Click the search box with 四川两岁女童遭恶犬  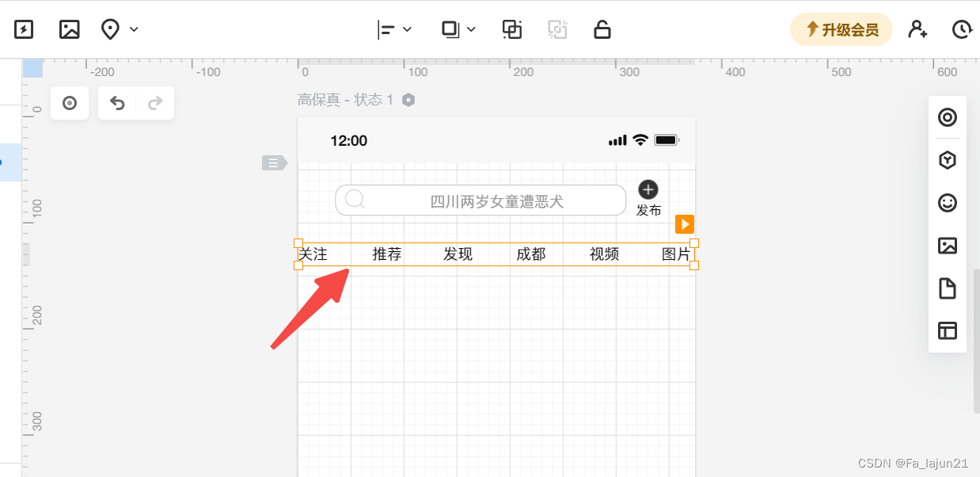click(x=481, y=200)
